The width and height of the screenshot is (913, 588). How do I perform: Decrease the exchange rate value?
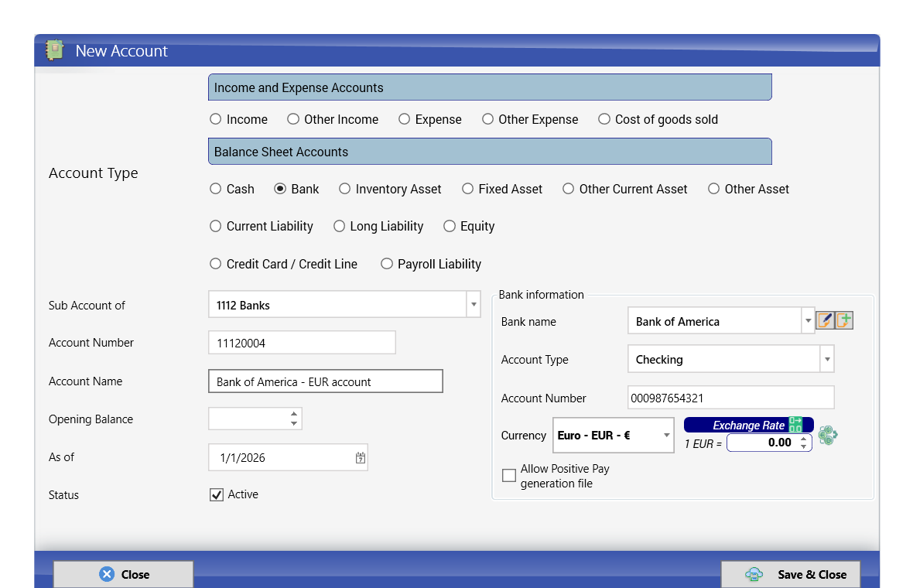tap(804, 446)
